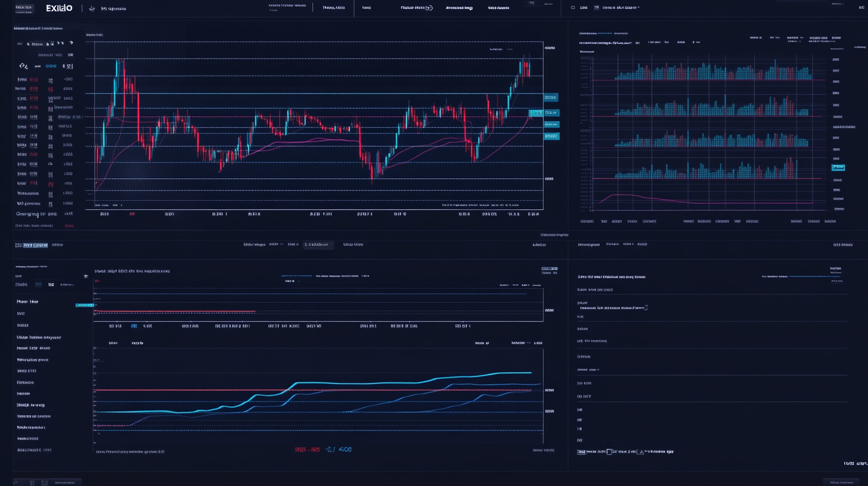Click the warning triangle icon near the bottom-right form

(641, 451)
